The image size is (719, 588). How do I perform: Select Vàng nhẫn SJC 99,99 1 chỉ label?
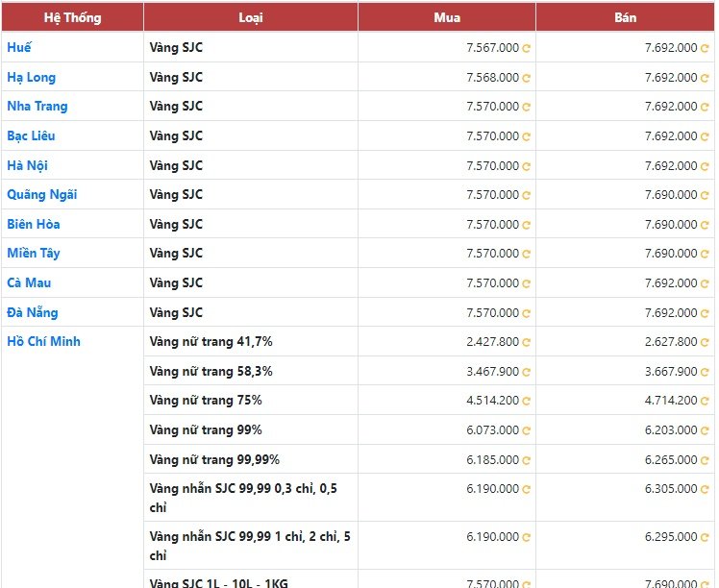coord(250,546)
